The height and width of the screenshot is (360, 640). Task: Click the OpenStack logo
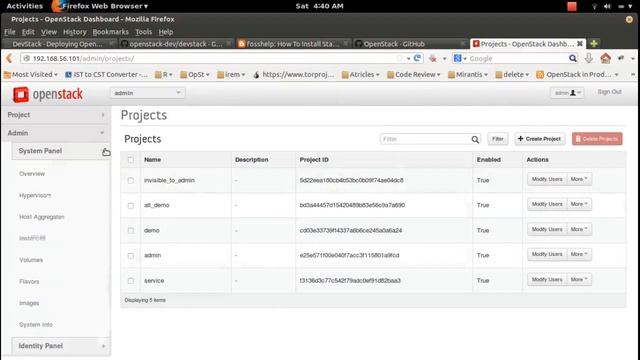click(x=48, y=94)
